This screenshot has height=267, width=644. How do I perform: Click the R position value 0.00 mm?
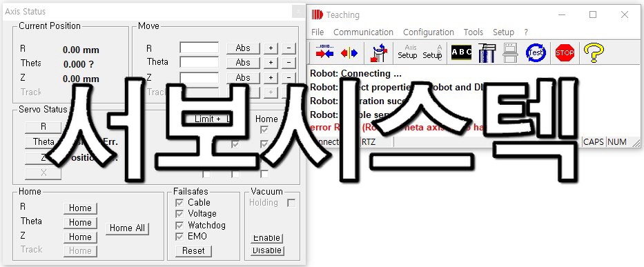pos(81,50)
